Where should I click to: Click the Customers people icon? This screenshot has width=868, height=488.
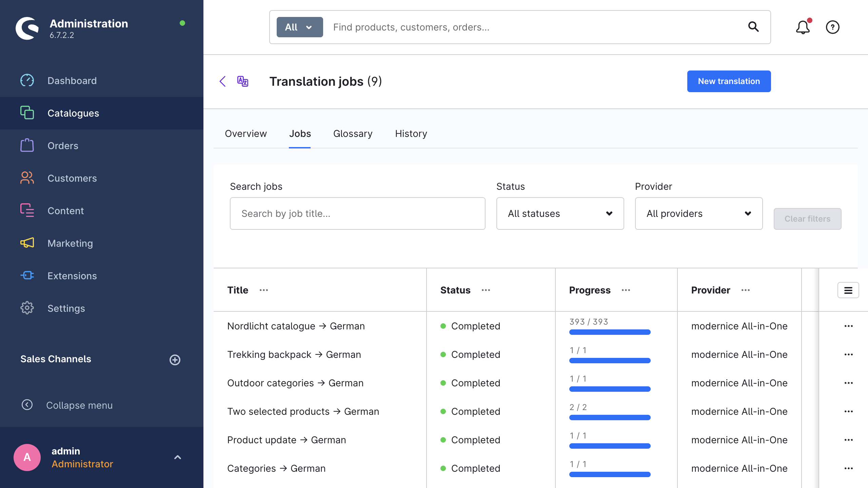pyautogui.click(x=27, y=178)
